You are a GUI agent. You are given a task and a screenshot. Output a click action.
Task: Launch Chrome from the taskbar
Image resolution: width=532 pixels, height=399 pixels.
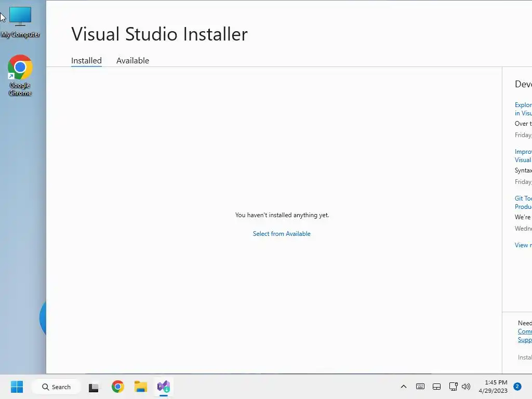[118, 387]
